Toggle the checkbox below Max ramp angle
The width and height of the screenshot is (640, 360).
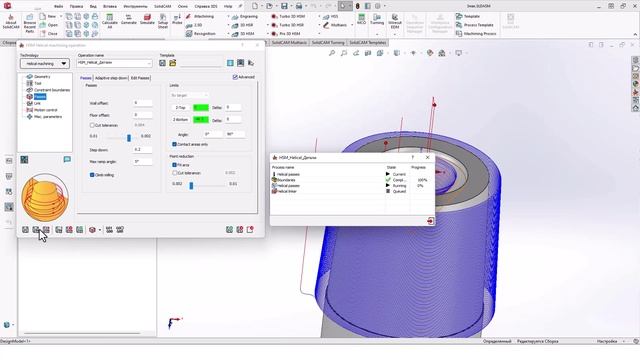92,175
